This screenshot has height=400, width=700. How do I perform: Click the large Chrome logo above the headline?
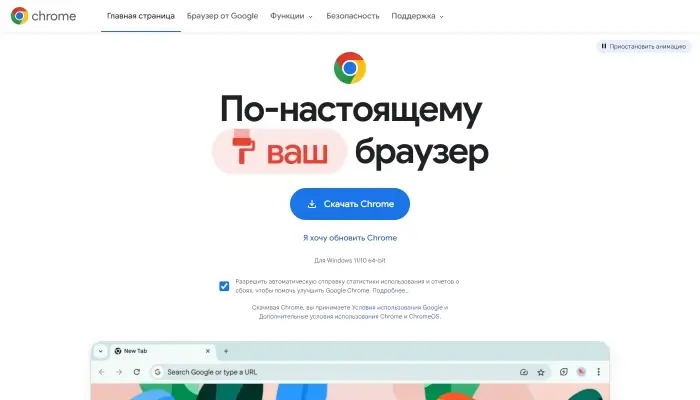click(350, 68)
